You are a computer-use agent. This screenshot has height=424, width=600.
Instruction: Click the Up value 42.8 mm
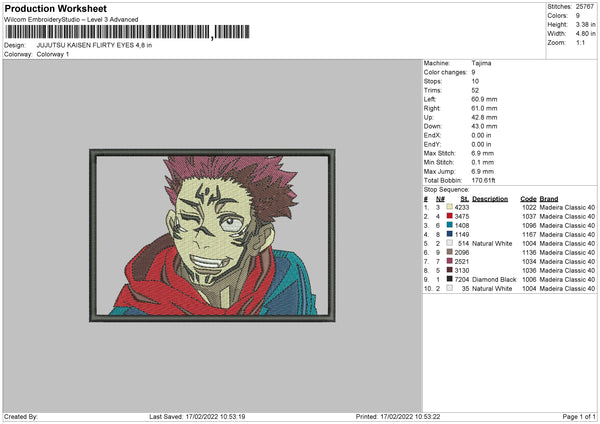tap(484, 117)
